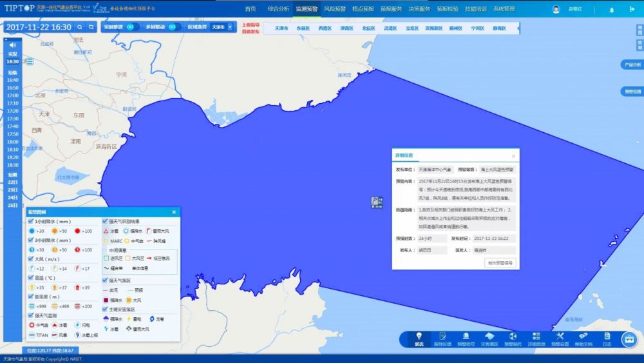Switch to the 风险预警 menu tab
This screenshot has width=644, height=363.
[334, 9]
